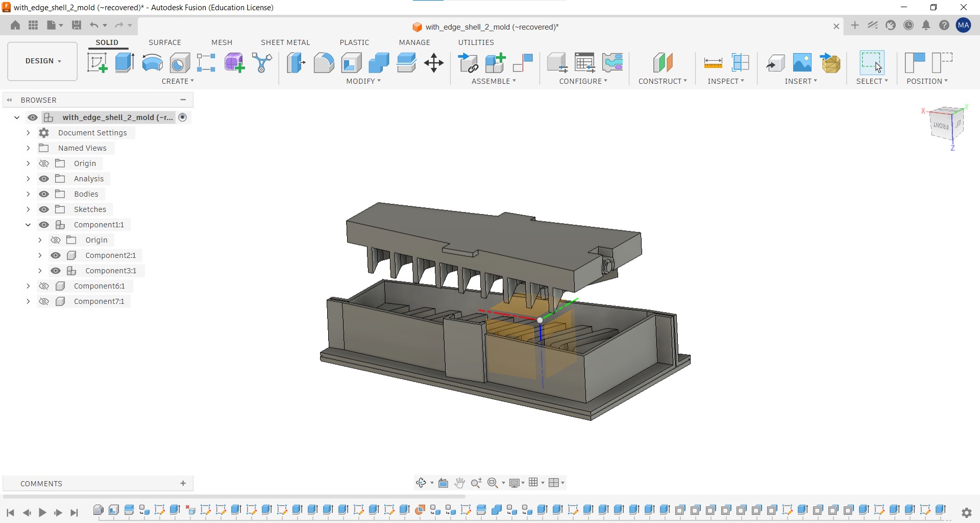Select the Revolve tool
The height and width of the screenshot is (523, 980).
pyautogui.click(x=152, y=63)
